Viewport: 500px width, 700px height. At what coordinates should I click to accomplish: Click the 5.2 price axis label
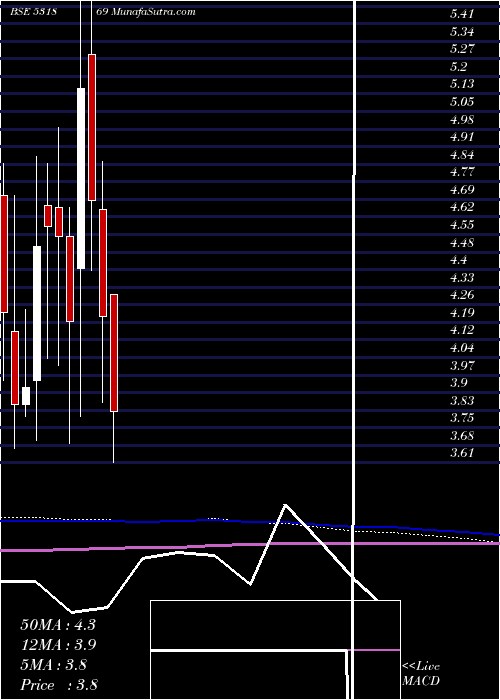(459, 67)
